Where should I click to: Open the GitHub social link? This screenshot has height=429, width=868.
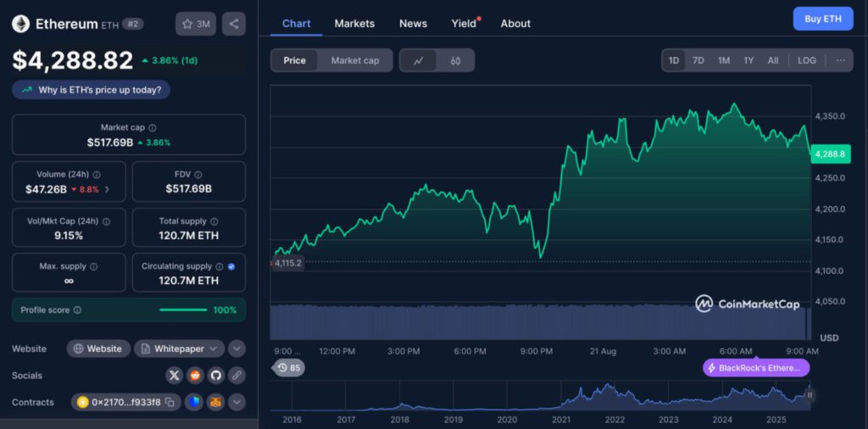click(216, 375)
